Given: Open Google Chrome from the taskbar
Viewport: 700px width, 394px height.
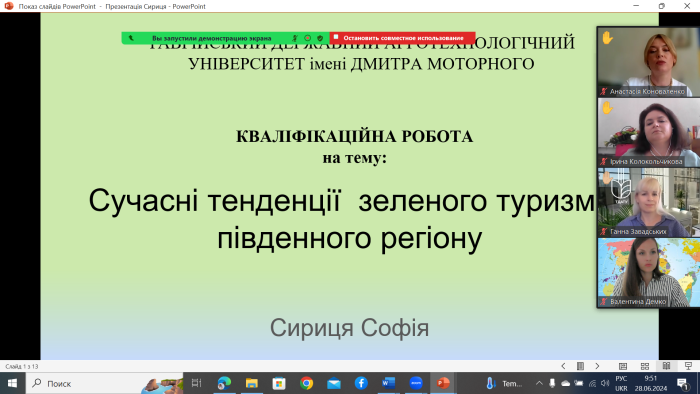Looking at the screenshot, I should pyautogui.click(x=306, y=383).
